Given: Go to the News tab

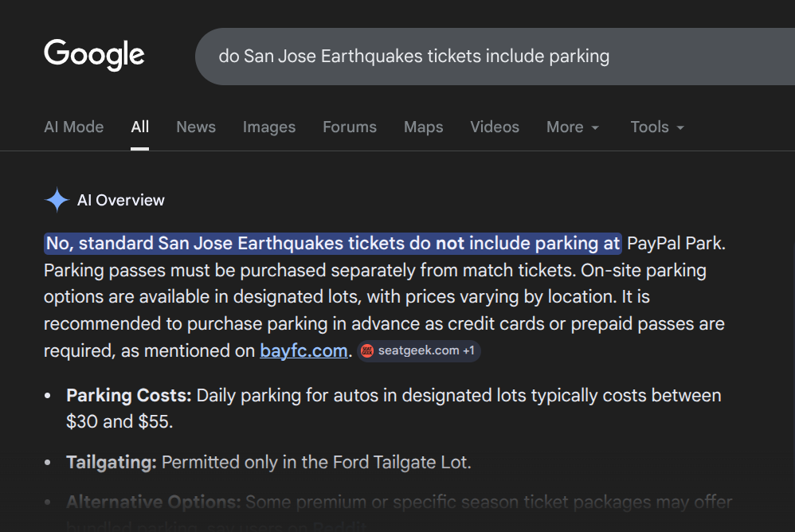Looking at the screenshot, I should 196,127.
